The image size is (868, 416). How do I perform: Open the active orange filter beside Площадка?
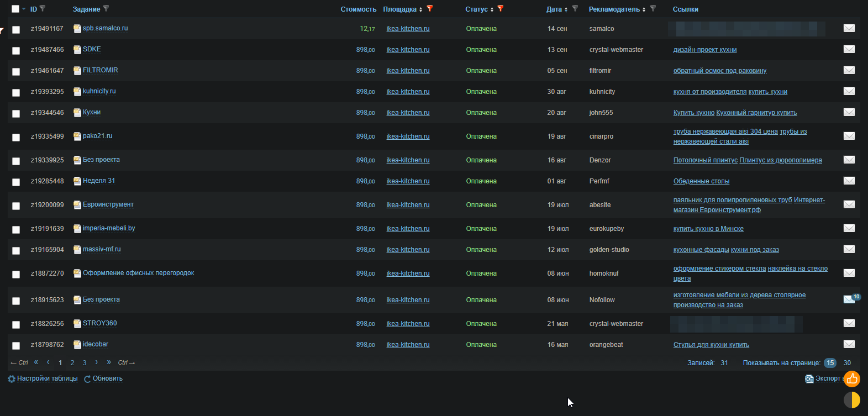[x=430, y=9]
